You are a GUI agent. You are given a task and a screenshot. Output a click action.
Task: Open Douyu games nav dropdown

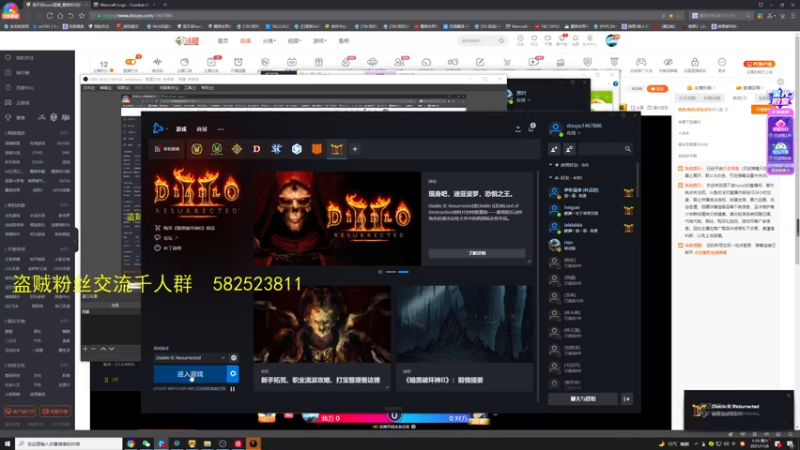320,41
